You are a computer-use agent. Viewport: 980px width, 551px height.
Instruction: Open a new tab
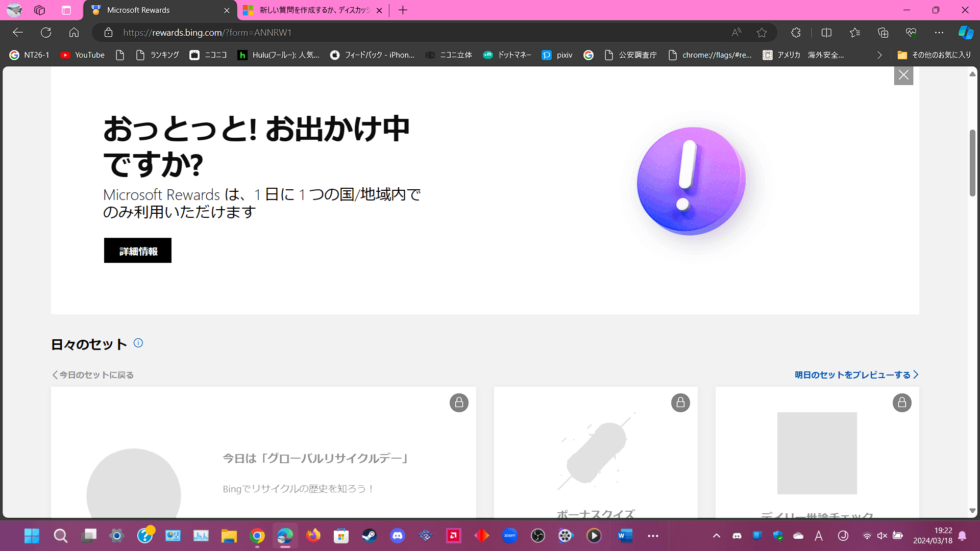tap(403, 10)
